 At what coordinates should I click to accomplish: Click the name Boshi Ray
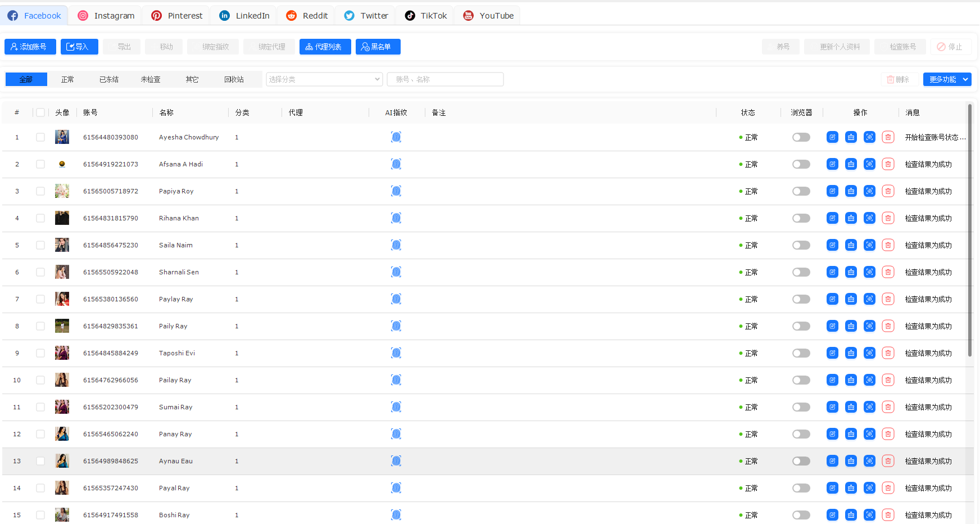pyautogui.click(x=174, y=515)
